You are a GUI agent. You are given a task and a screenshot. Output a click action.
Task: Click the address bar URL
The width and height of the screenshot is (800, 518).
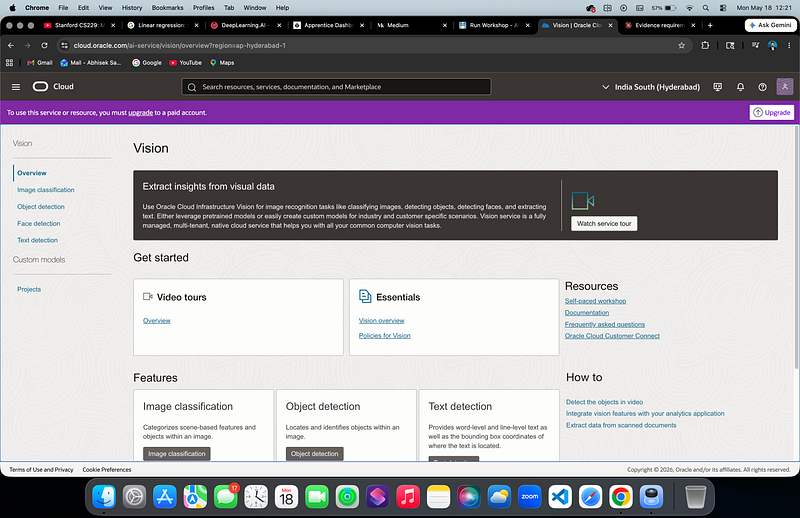tap(180, 45)
